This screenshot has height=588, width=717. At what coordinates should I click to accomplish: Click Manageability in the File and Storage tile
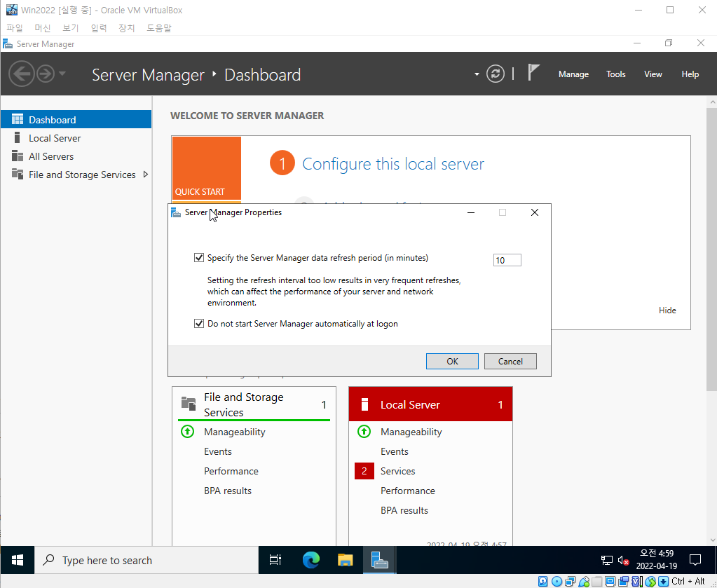235,432
